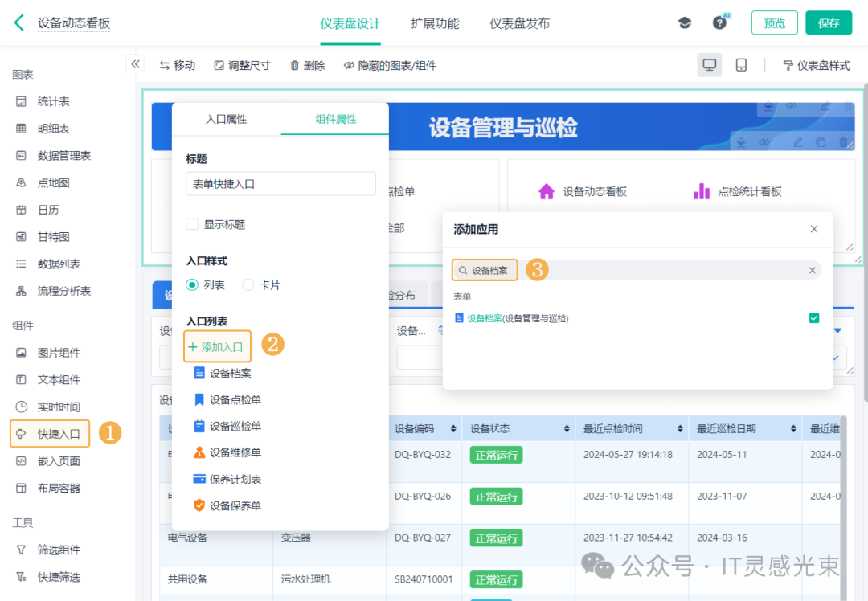The height and width of the screenshot is (601, 868).
Task: Open the 扩展功能 top tab
Action: [435, 23]
